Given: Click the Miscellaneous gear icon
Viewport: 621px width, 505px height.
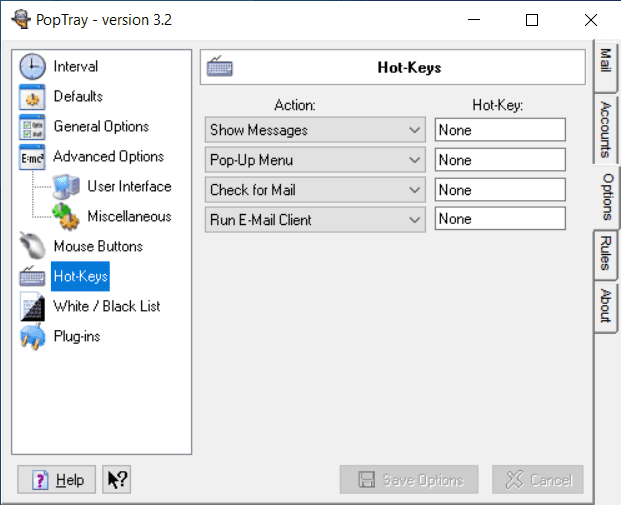Looking at the screenshot, I should pyautogui.click(x=66, y=217).
